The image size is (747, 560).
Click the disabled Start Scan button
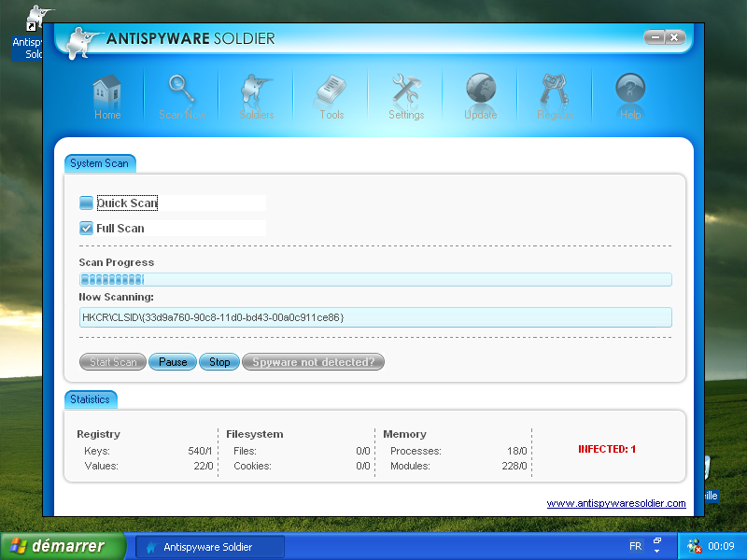click(x=113, y=362)
